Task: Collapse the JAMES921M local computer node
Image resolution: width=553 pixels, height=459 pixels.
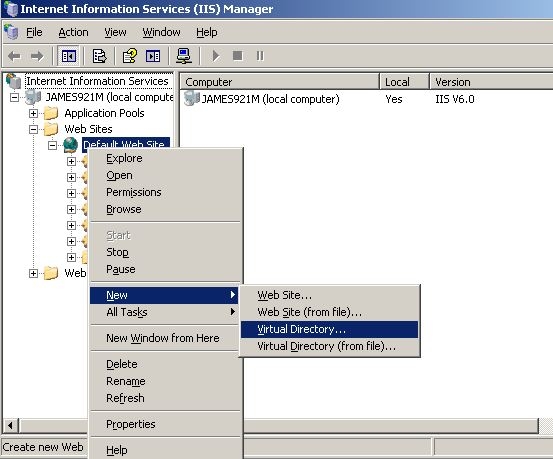Action: [14, 97]
